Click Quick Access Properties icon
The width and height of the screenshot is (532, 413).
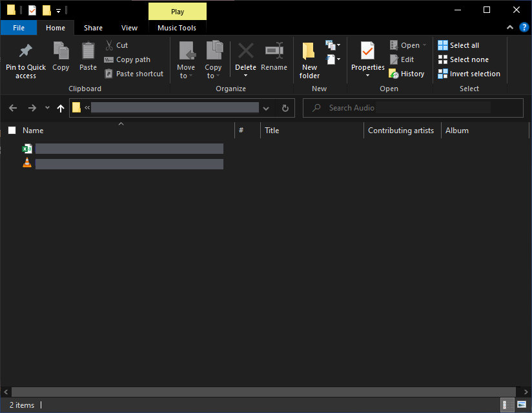coord(32,10)
